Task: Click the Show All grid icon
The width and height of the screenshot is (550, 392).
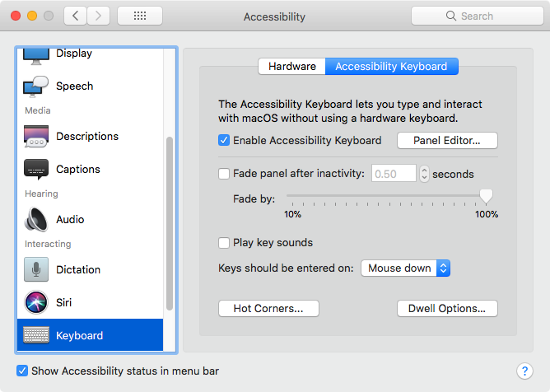Action: point(139,16)
